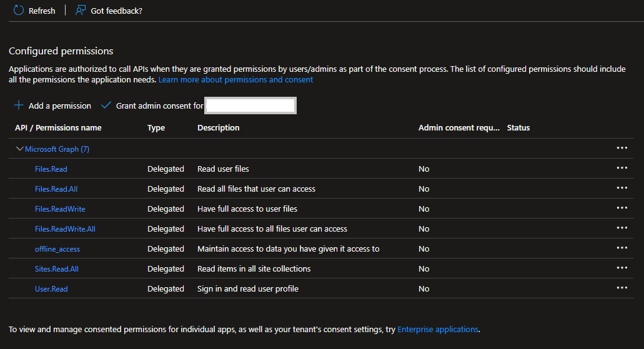644x349 pixels.
Task: Open the ellipsis menu for offline_access row
Action: (622, 248)
